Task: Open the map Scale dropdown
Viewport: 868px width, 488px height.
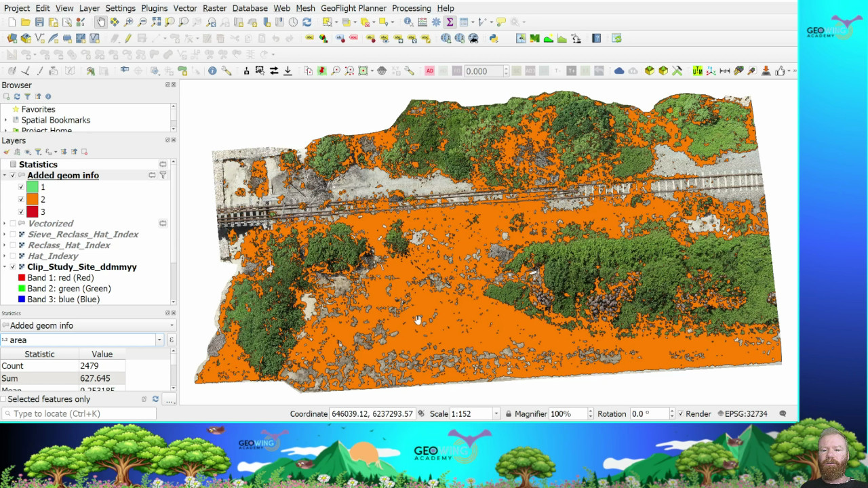Action: click(496, 414)
